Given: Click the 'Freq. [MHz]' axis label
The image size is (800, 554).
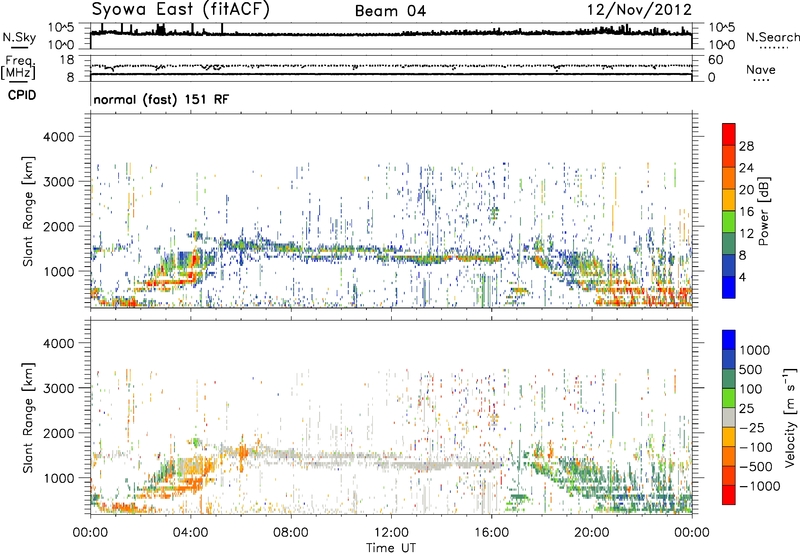Looking at the screenshot, I should [x=18, y=68].
